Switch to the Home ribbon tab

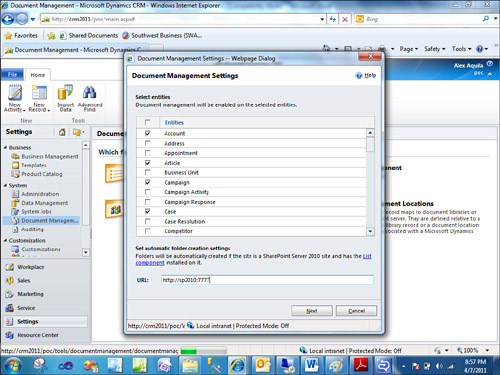(x=38, y=75)
